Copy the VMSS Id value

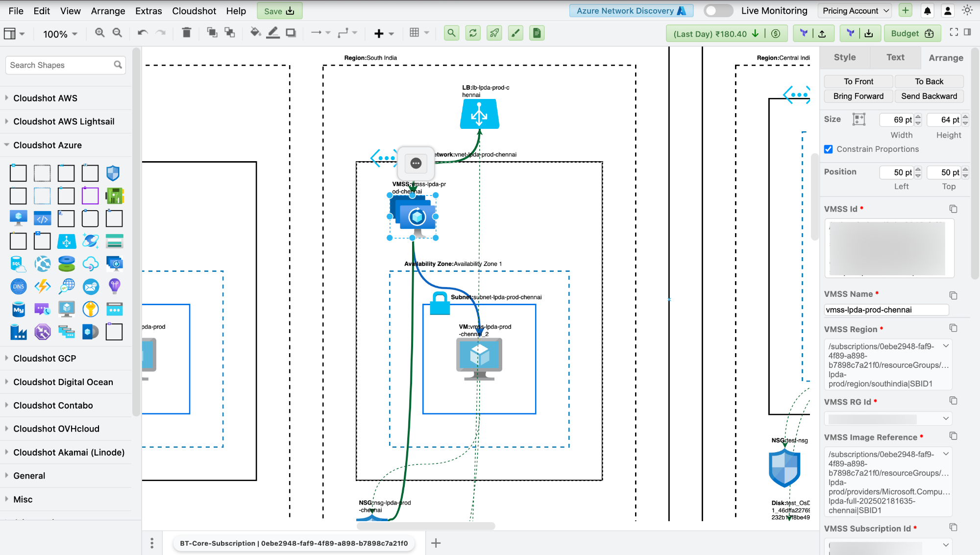point(953,209)
